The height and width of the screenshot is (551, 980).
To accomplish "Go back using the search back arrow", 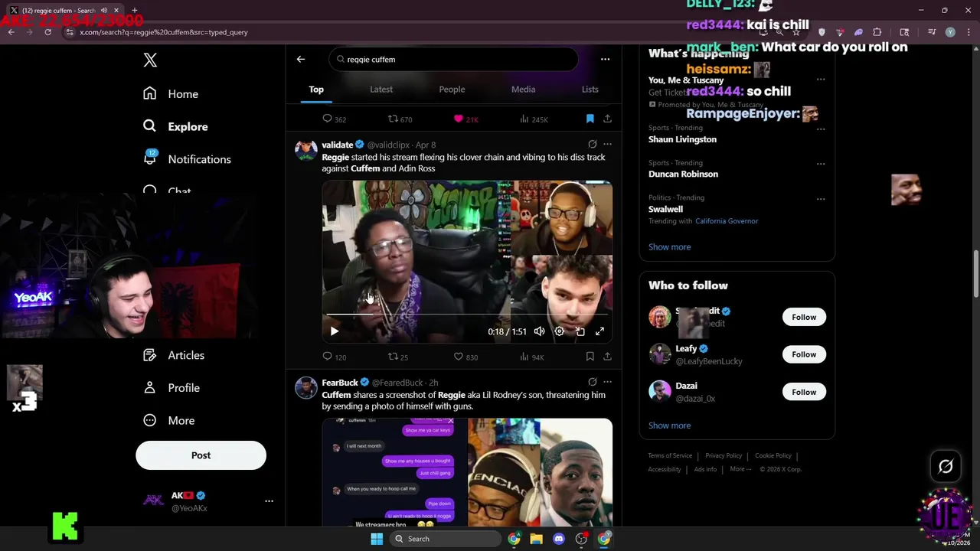I will (x=301, y=59).
